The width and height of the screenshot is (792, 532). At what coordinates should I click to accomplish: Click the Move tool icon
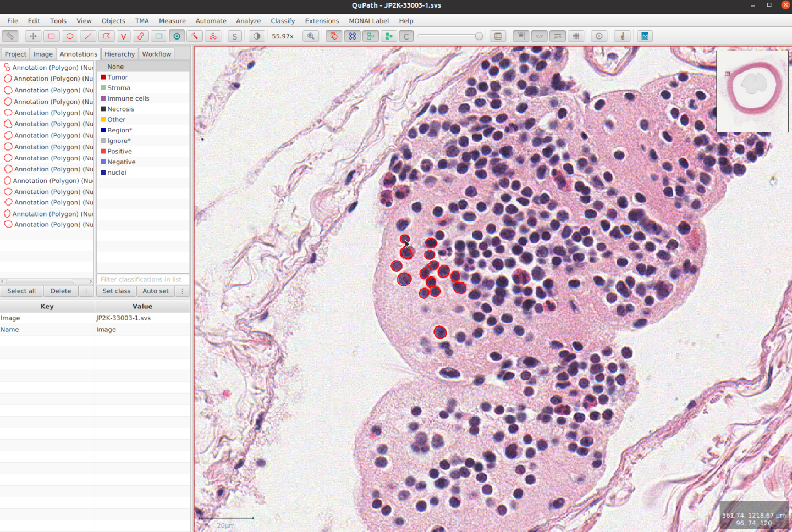point(33,36)
